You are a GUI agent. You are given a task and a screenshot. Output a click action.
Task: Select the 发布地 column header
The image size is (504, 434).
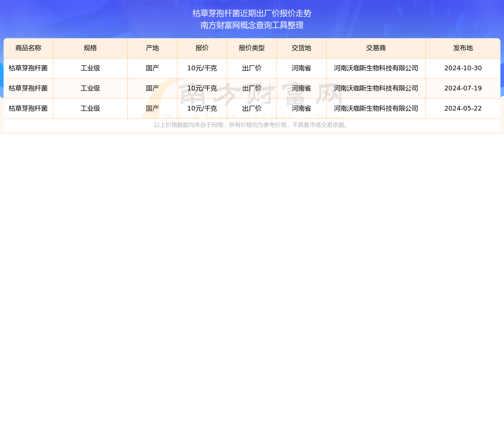[x=463, y=48]
